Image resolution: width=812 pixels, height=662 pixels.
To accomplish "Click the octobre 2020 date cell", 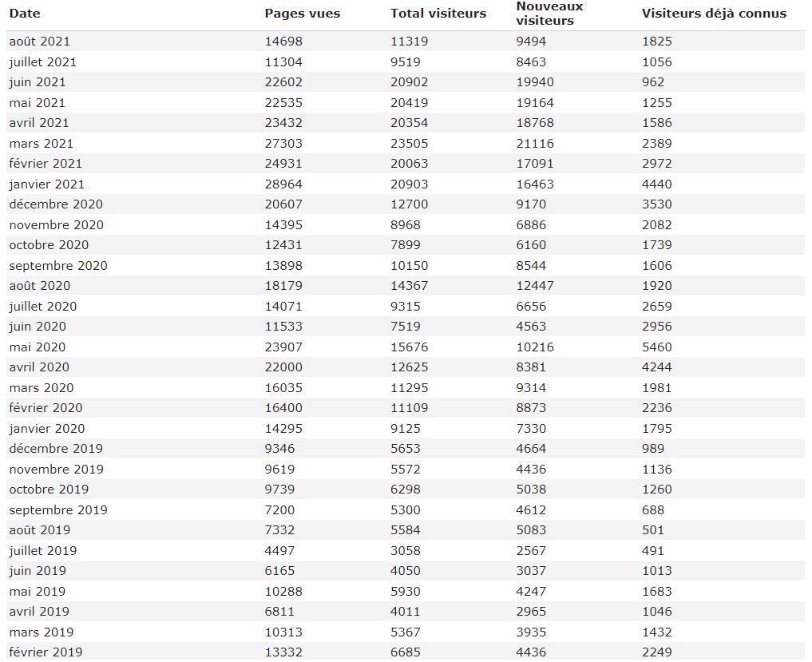I will point(49,245).
